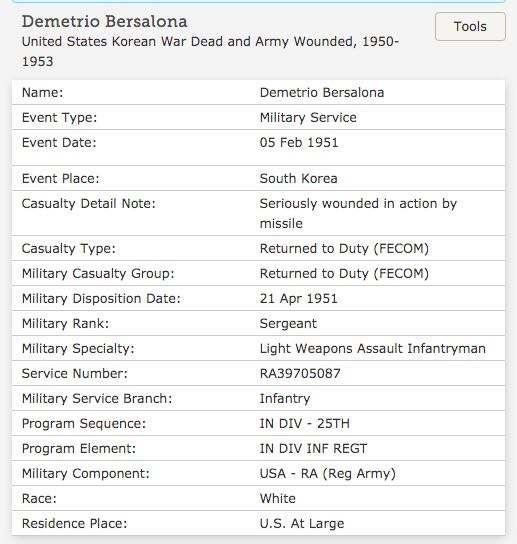Select the Event Type row value Military Service

pyautogui.click(x=308, y=118)
